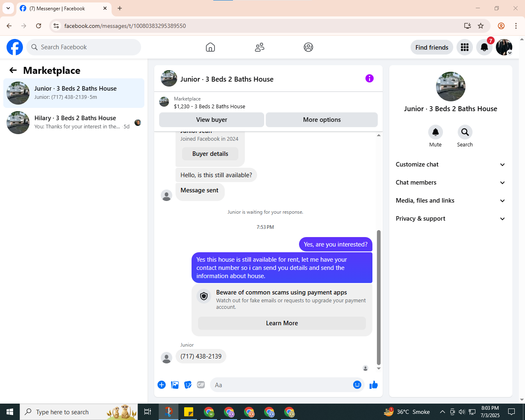525x420 pixels.
Task: Focus the Search Facebook field
Action: [84, 47]
